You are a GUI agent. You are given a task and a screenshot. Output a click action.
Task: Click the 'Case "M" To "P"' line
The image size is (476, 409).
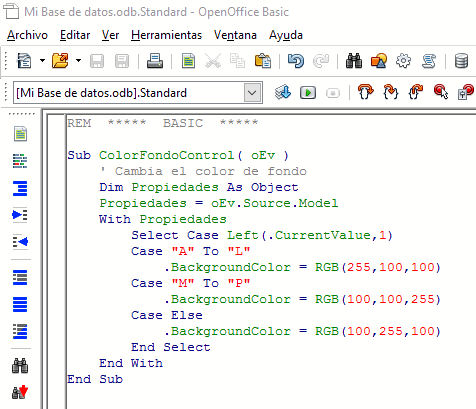click(191, 283)
